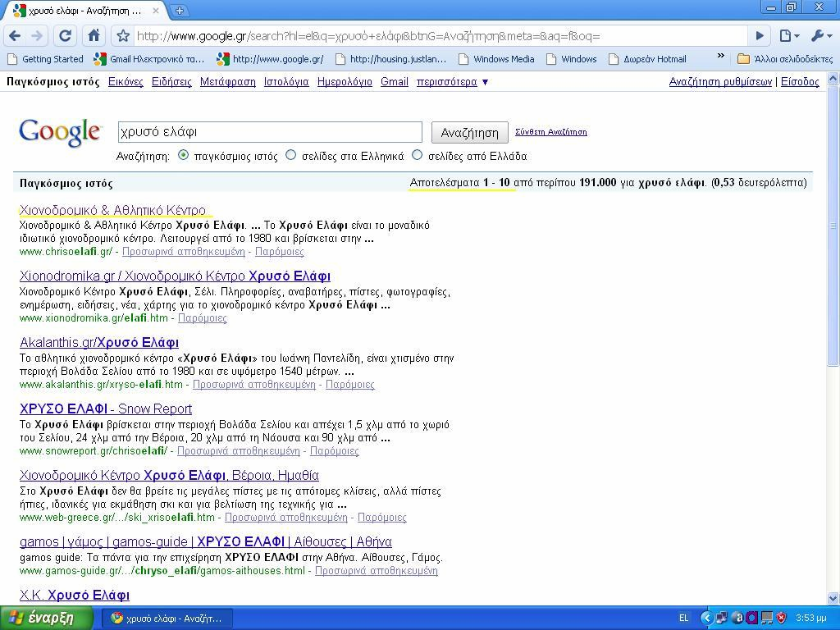840x630 pixels.
Task: Show hidden system tray icons
Action: pos(706,619)
